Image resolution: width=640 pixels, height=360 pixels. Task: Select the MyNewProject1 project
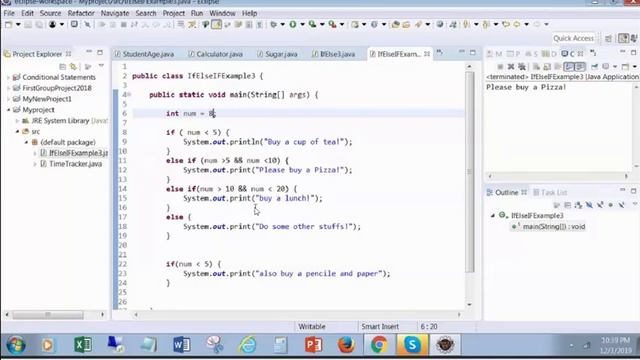click(x=47, y=99)
